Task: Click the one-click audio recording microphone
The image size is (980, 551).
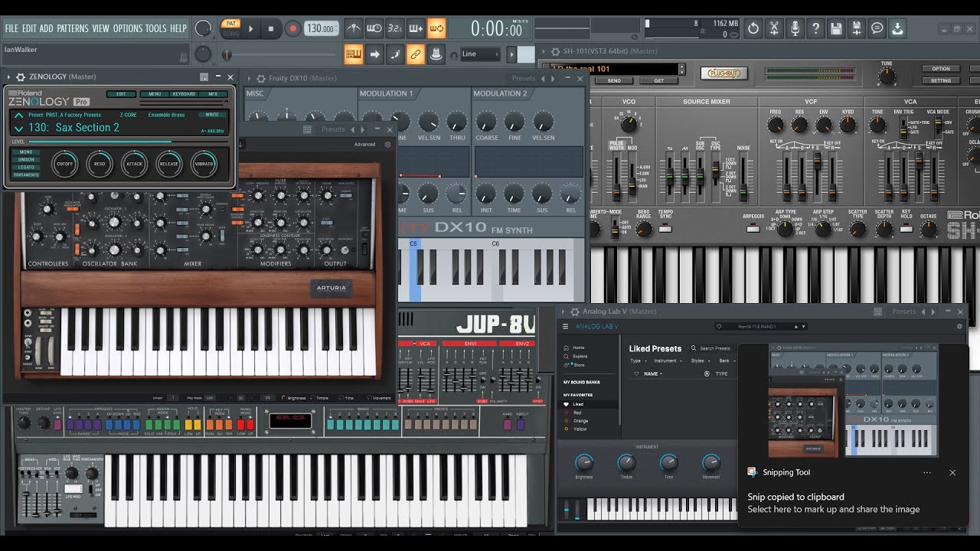Action: pos(795,29)
